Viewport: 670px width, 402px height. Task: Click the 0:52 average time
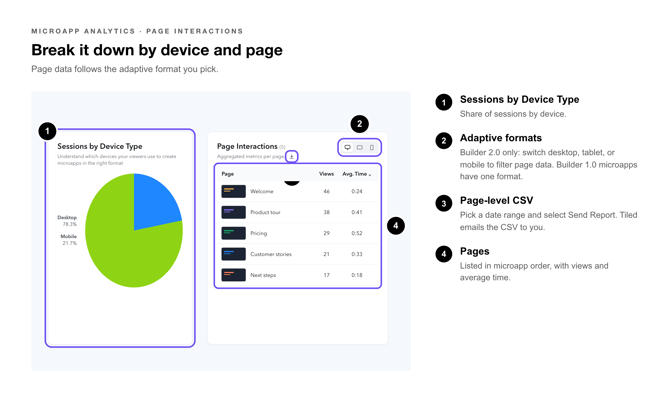click(357, 233)
